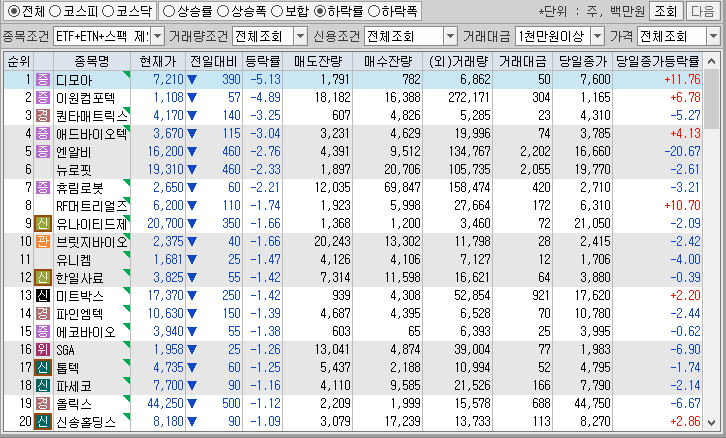Image resolution: width=726 pixels, height=438 pixels.
Task: Sort by the 등락률 column header
Action: point(262,61)
